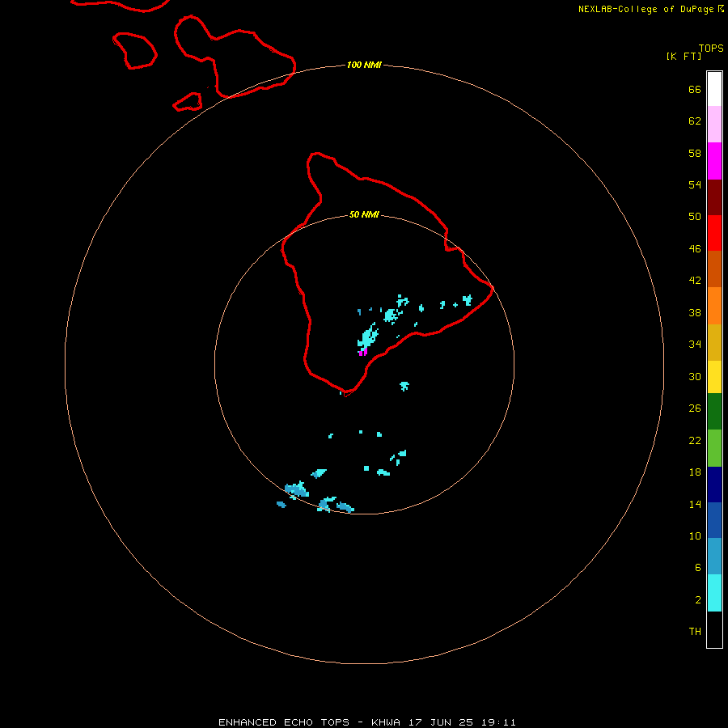Click the "[K FT]" units label

(x=684, y=56)
